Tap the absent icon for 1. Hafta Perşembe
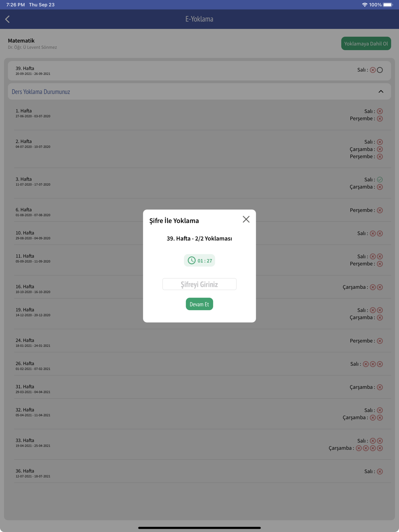Screen dimensions: 399x532 point(380,119)
